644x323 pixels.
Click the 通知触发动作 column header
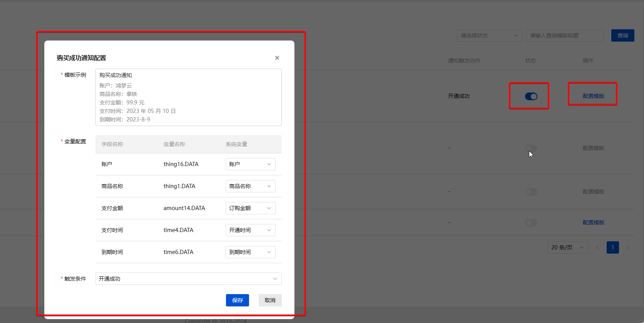(464, 61)
